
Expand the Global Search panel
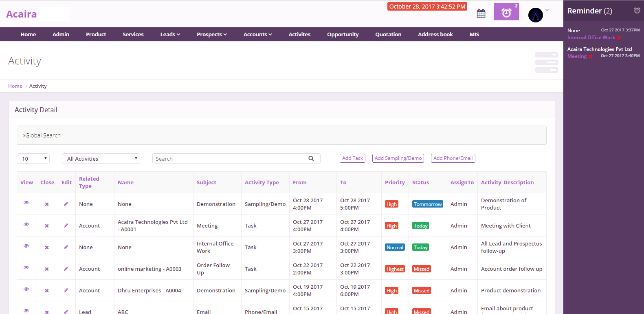click(x=42, y=135)
